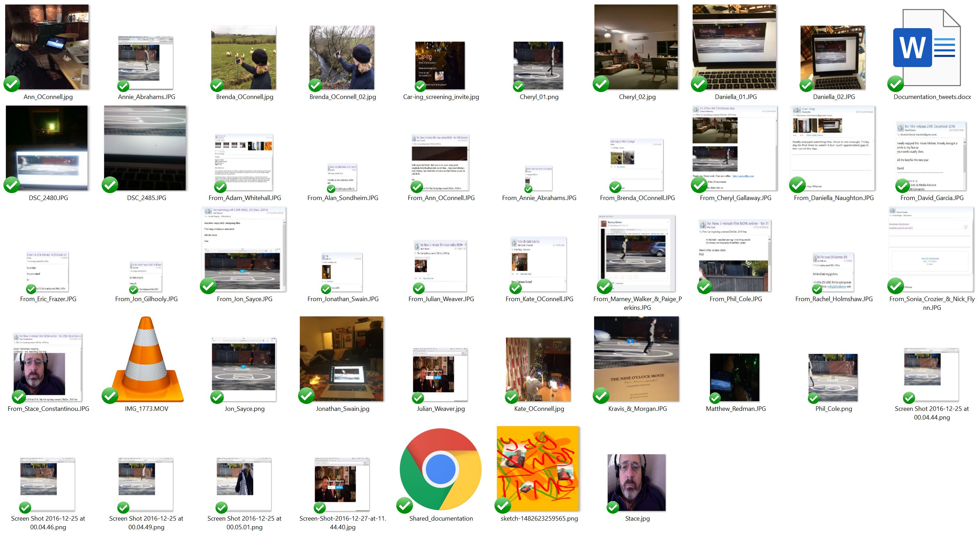Click the file name "Kravis_&_Morgan.JPG"
Screen dimensions: 980x555
point(637,409)
